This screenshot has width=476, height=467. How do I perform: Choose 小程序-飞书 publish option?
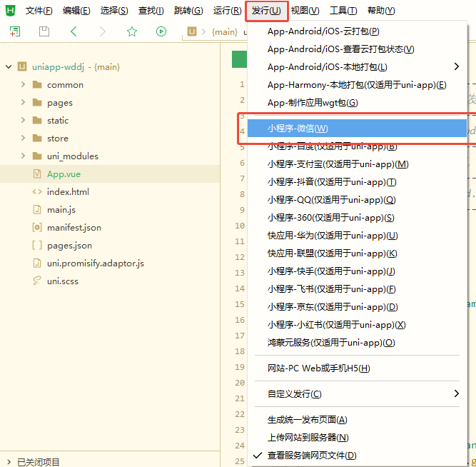[x=357, y=289]
